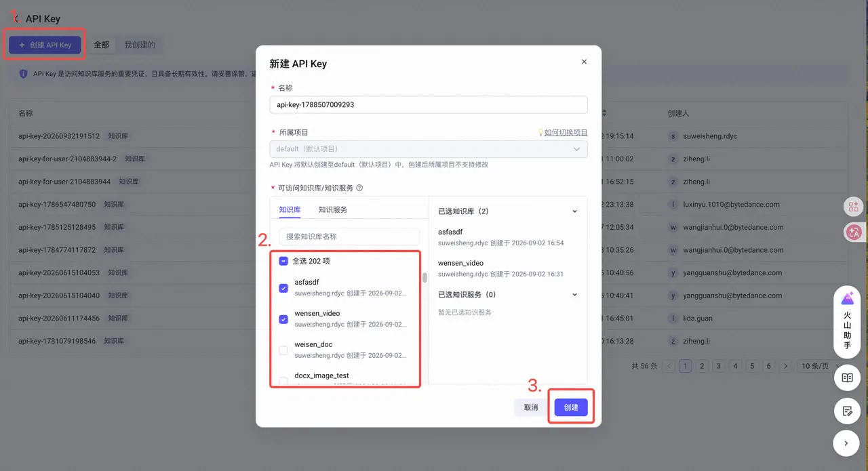This screenshot has height=471, width=868.
Task: Click the feedback note-and-pencil icon
Action: [x=847, y=411]
